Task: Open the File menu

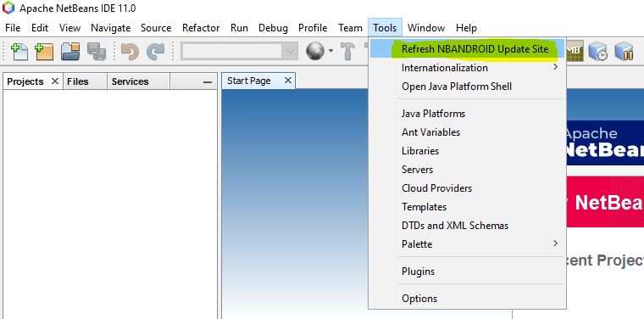Action: pos(13,28)
